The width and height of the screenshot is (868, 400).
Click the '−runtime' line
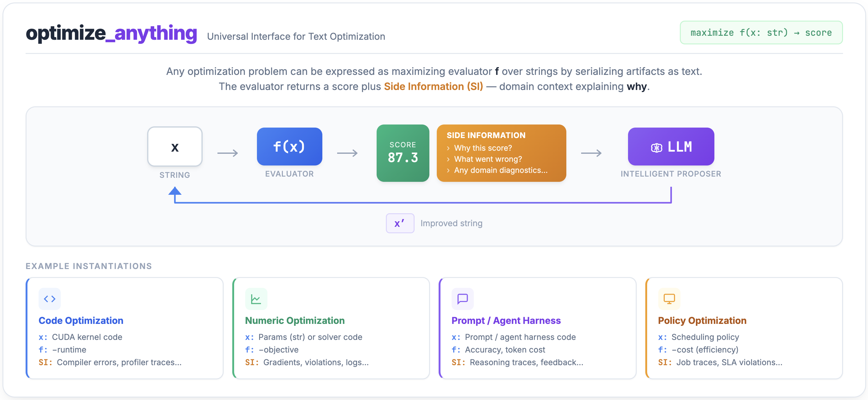[69, 349]
